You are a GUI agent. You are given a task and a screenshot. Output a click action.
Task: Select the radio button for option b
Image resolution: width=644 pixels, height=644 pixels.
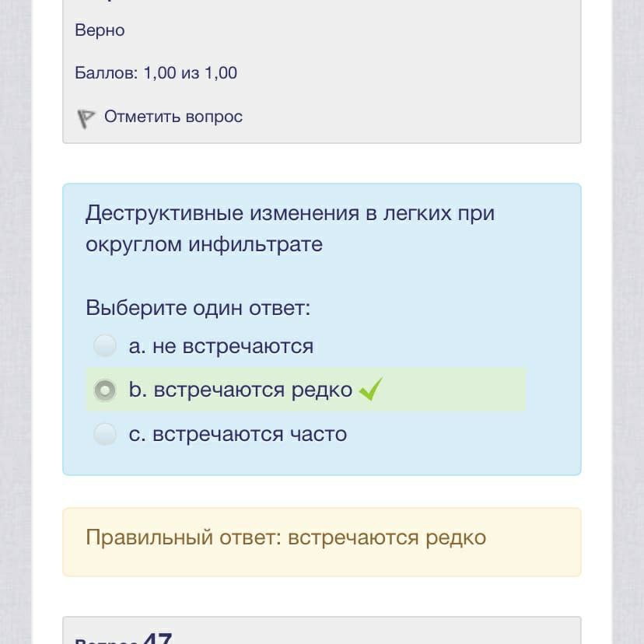click(105, 390)
